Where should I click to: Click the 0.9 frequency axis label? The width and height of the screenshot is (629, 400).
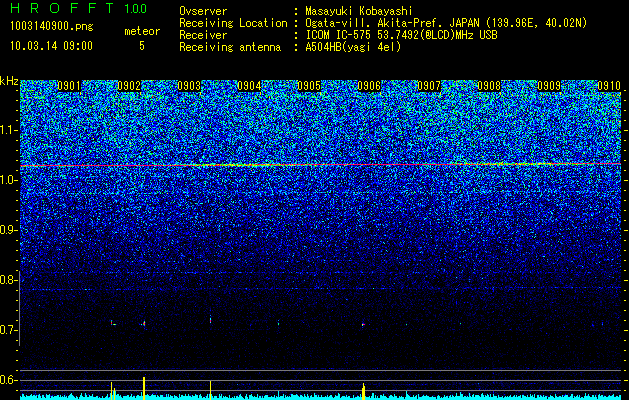pos(8,230)
